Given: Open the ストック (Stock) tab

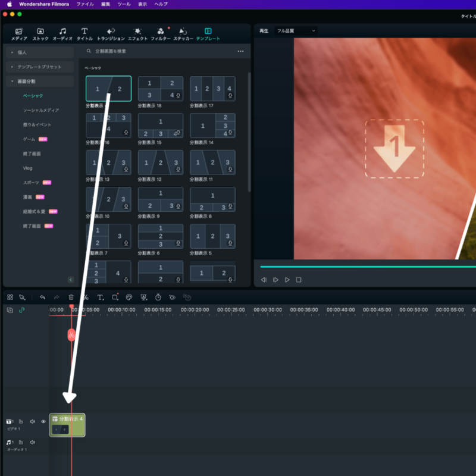Looking at the screenshot, I should [40, 34].
